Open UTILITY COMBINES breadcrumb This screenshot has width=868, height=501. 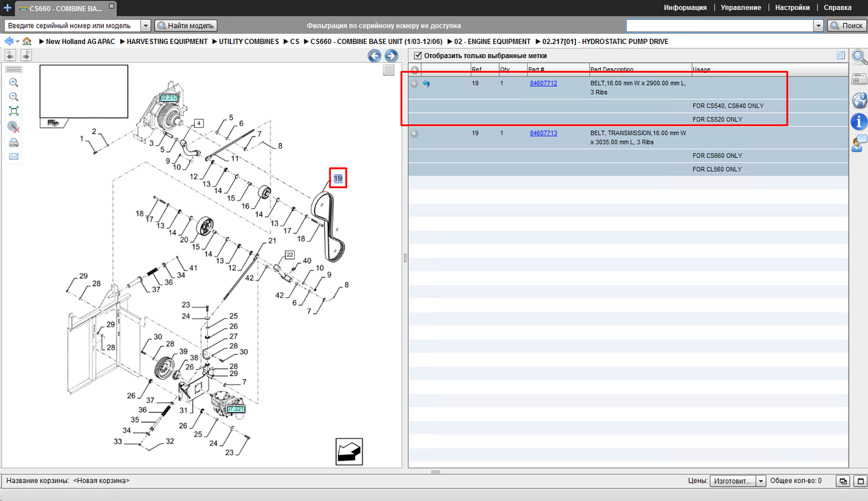pos(249,42)
